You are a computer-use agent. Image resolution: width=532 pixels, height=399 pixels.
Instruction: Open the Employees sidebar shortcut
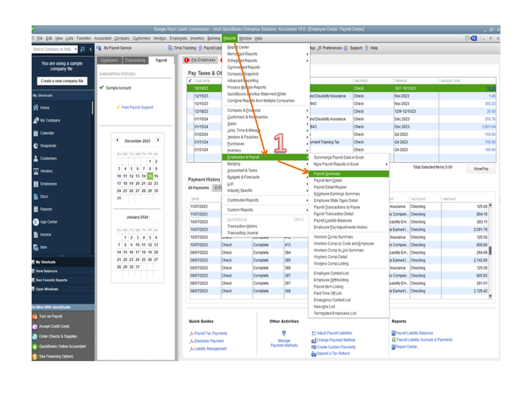click(x=45, y=184)
